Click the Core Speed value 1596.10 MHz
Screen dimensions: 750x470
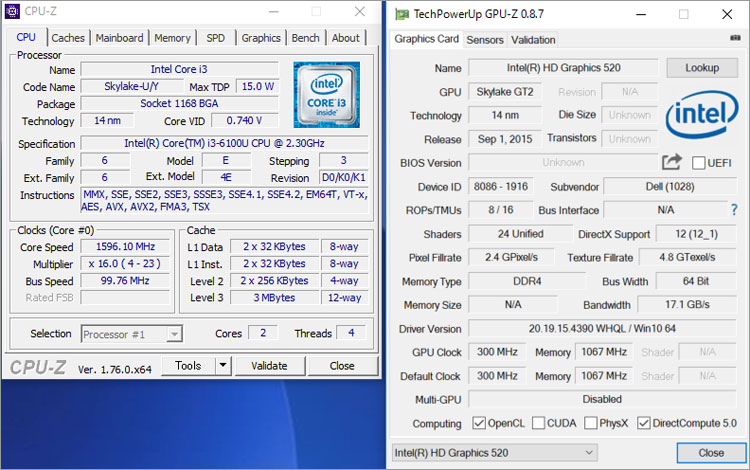(x=125, y=247)
